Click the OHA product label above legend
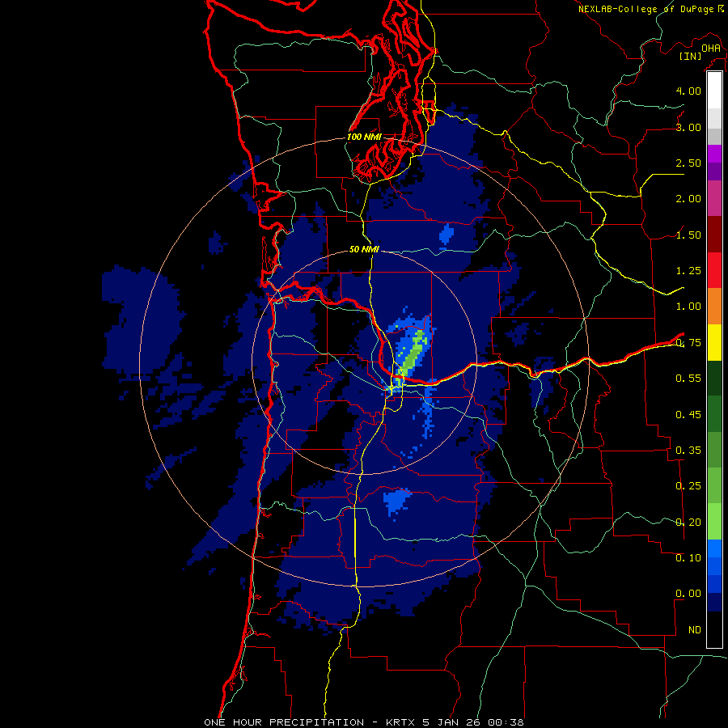728x728 pixels. click(x=711, y=48)
